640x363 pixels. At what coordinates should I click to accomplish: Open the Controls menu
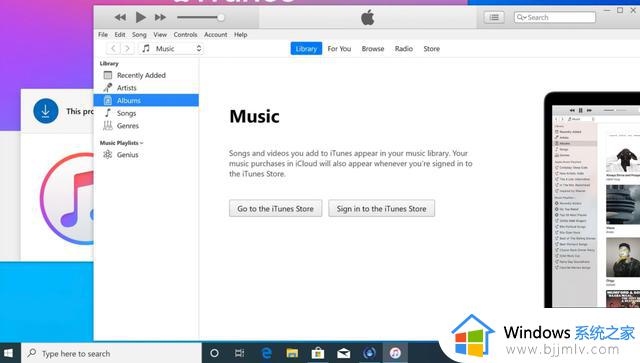click(185, 35)
